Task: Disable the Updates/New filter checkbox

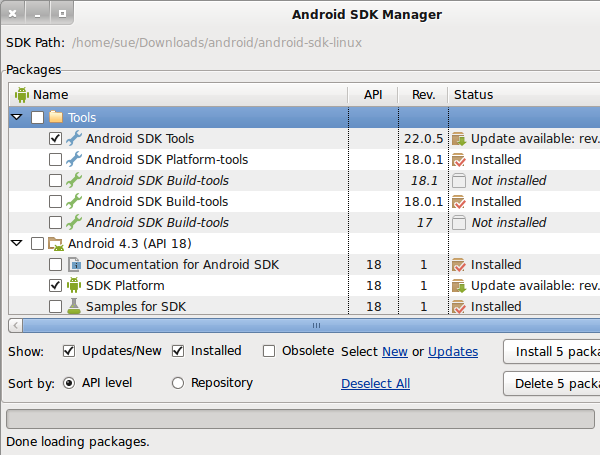Action: (x=69, y=351)
